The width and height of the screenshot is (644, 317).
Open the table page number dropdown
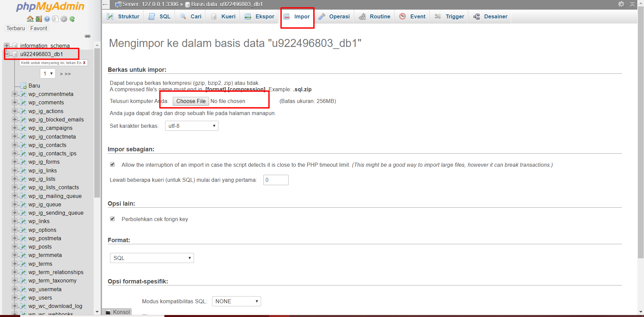[48, 73]
